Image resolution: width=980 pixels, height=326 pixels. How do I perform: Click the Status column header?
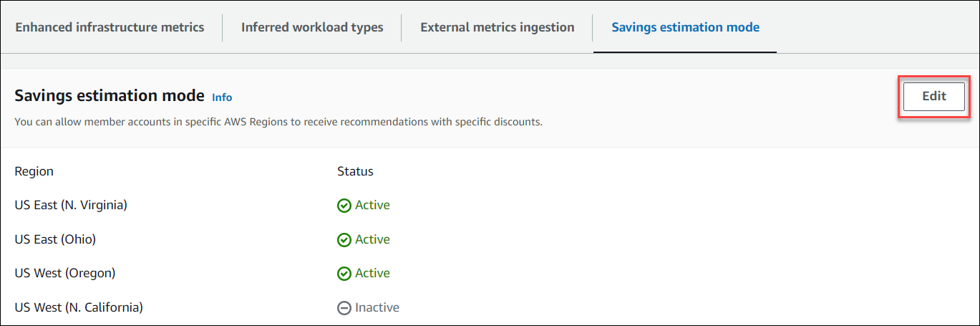tap(355, 171)
